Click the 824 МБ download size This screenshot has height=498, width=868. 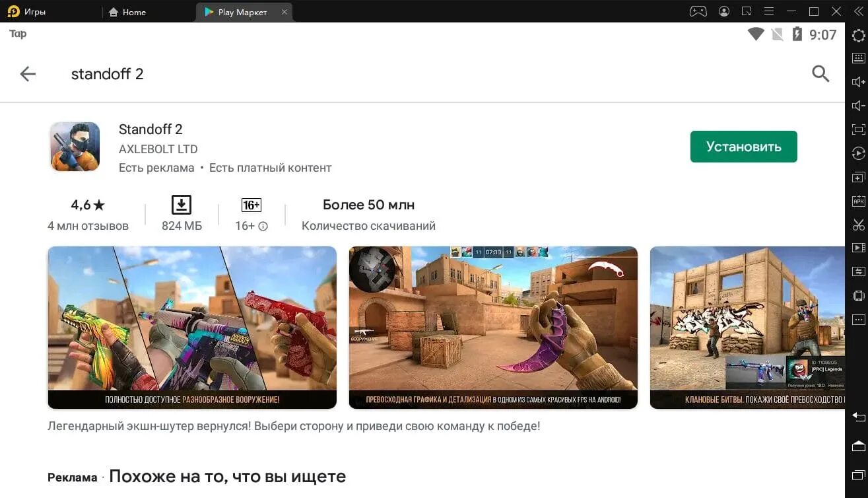pyautogui.click(x=182, y=226)
